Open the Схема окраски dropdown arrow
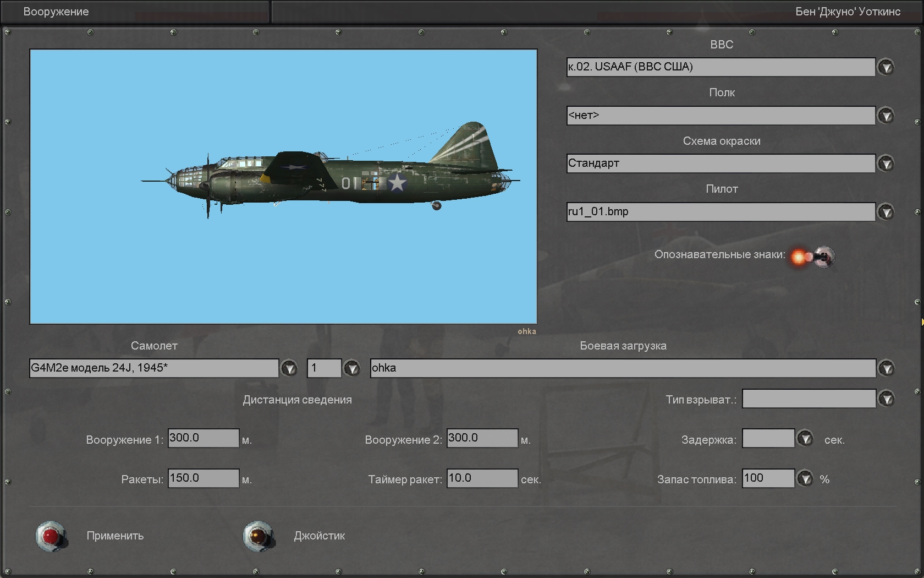 pos(886,163)
